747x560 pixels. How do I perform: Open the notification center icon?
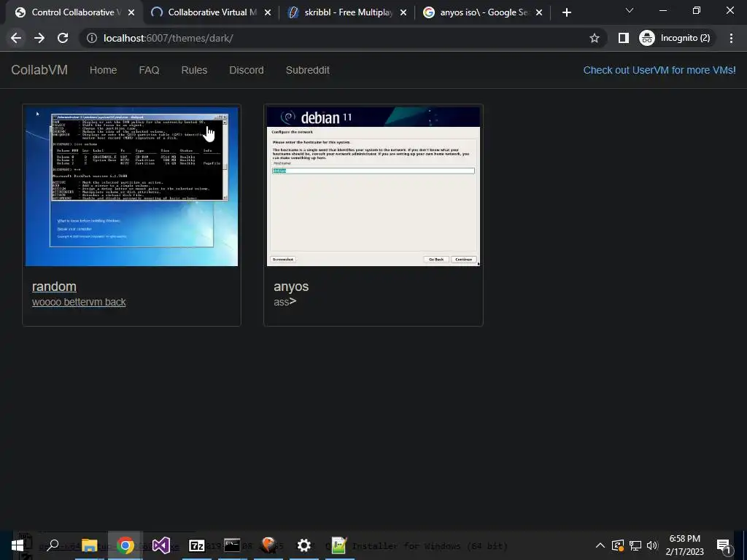tap(724, 545)
